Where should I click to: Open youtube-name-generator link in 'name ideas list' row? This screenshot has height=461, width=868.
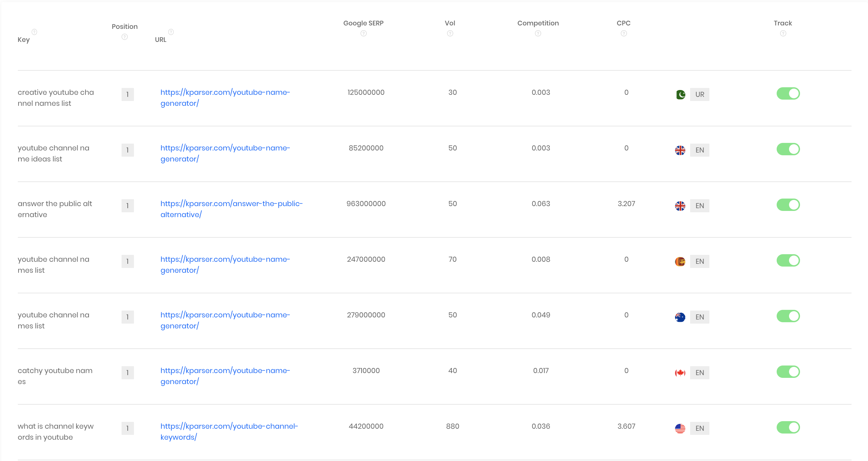[x=225, y=154]
